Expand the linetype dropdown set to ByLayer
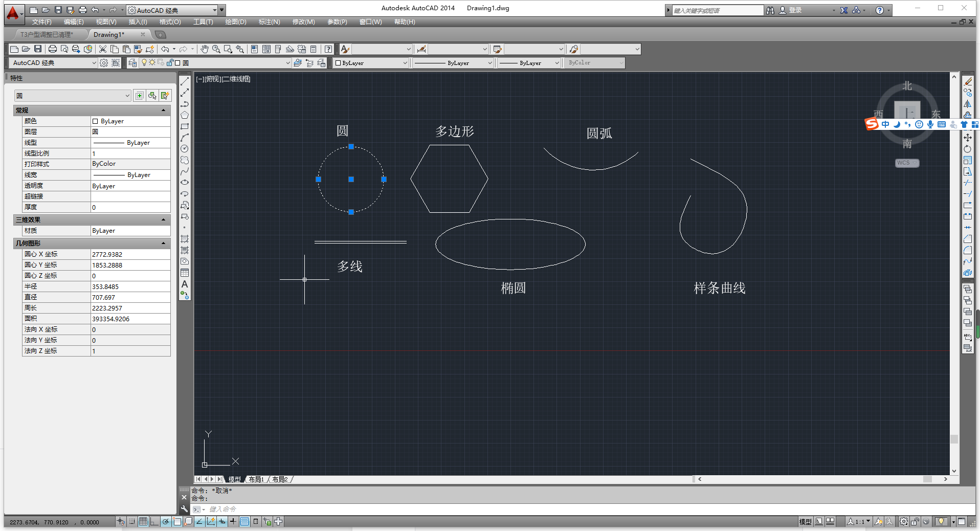Screen dimensions: 980x531 (x=490, y=62)
